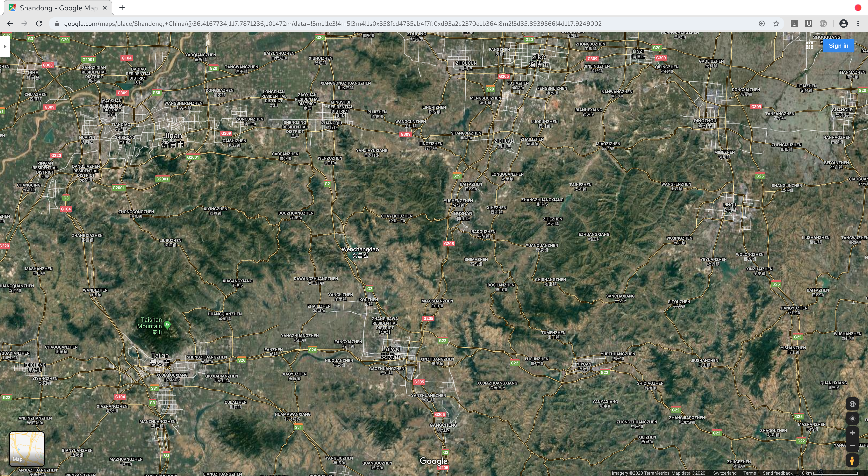Show your current location
Image resolution: width=868 pixels, height=476 pixels.
point(852,418)
